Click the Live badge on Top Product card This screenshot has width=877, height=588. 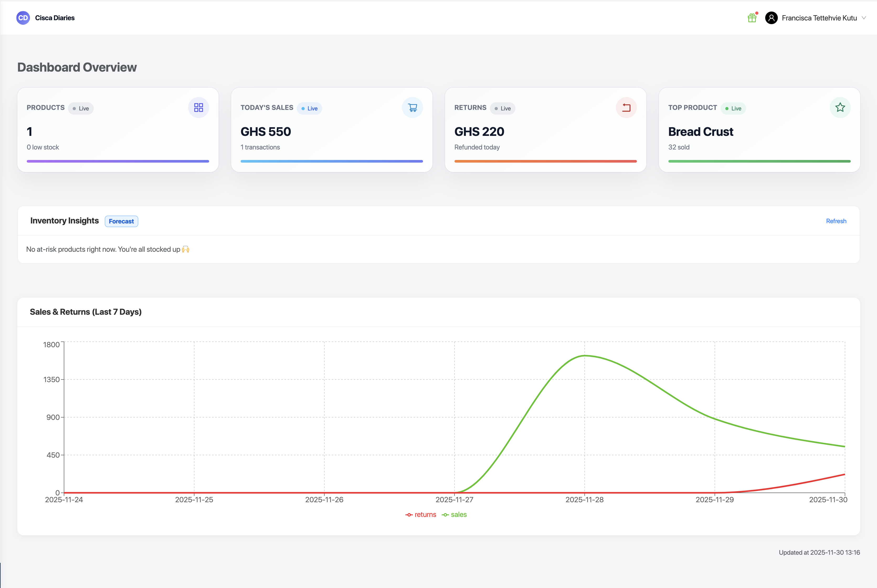(x=733, y=108)
